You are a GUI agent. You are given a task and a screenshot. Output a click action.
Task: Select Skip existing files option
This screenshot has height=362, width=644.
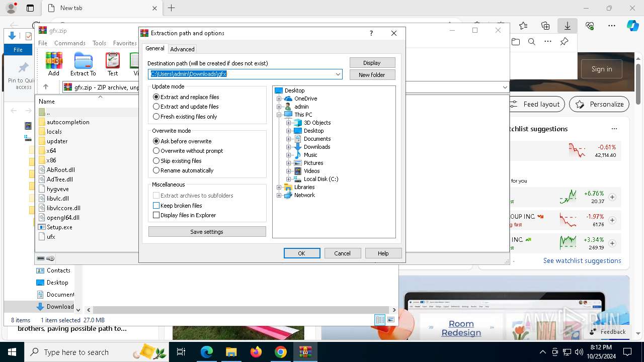[177, 161]
